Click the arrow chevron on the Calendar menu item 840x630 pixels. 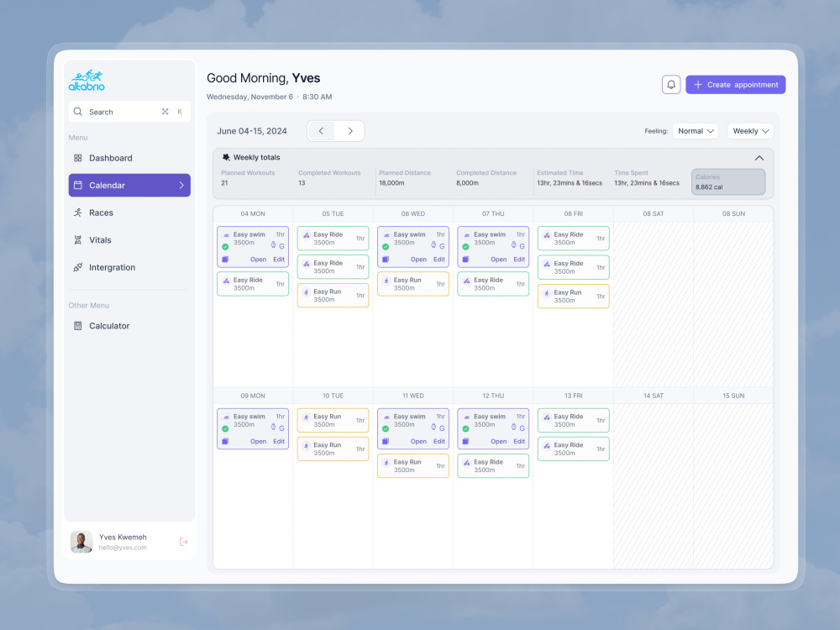pyautogui.click(x=181, y=186)
